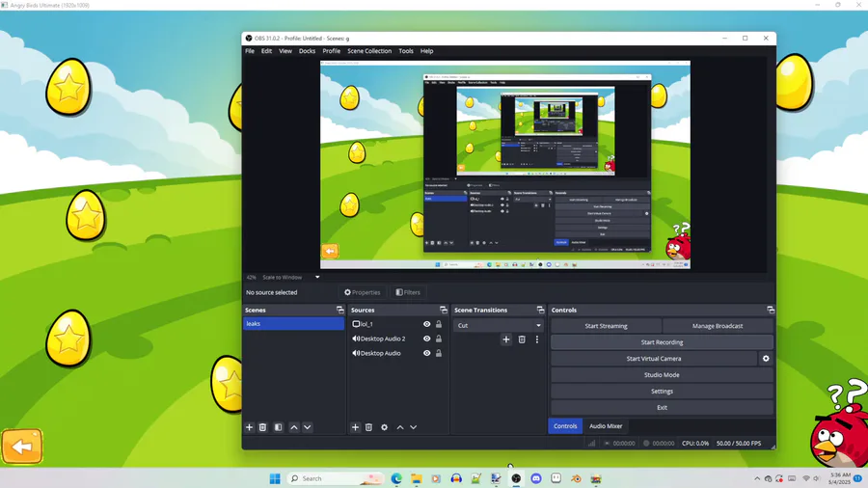Move source up with Sources up arrow
This screenshot has width=868, height=488.
click(x=399, y=427)
